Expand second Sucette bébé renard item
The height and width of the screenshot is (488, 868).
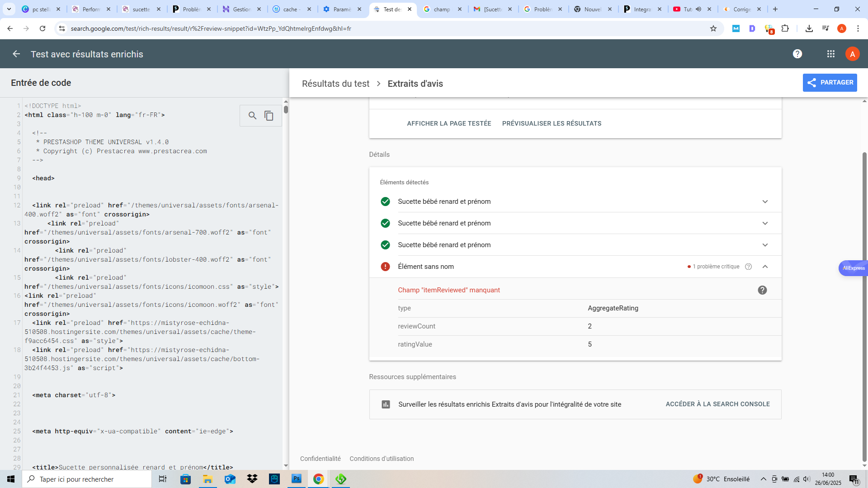[x=765, y=223]
